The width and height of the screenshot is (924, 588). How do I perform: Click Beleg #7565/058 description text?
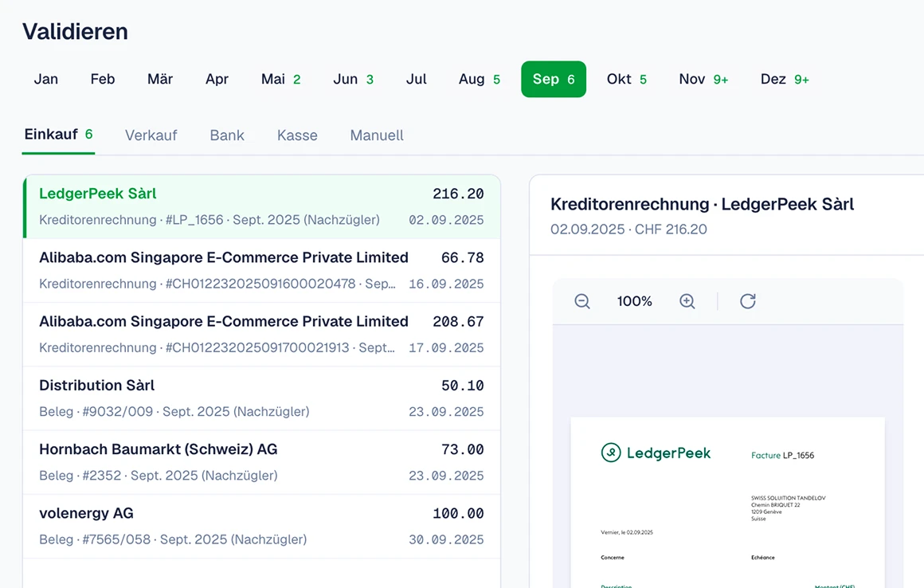point(173,539)
